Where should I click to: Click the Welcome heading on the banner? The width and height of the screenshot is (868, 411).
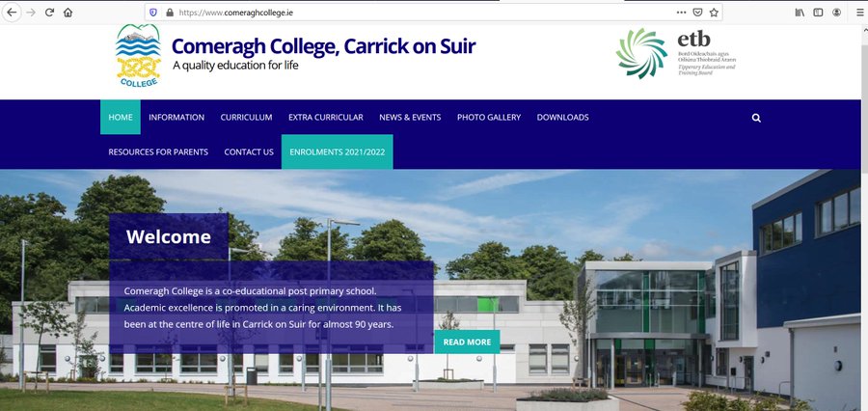pyautogui.click(x=168, y=237)
